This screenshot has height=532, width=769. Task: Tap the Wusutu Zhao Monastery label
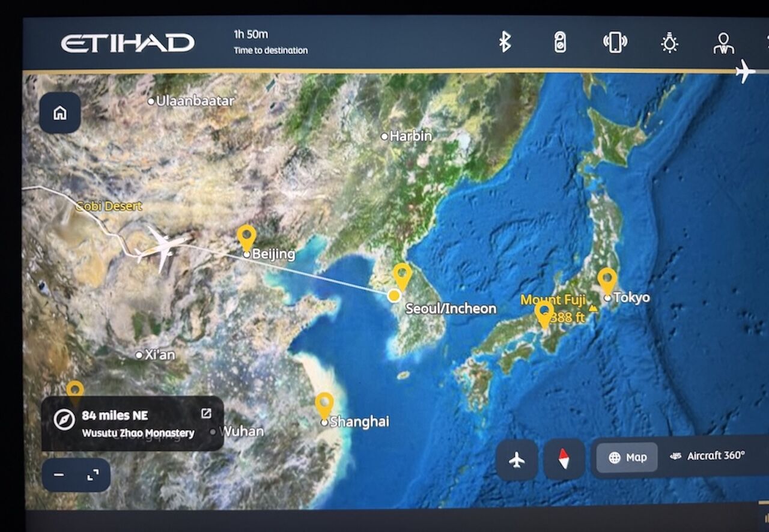138,434
